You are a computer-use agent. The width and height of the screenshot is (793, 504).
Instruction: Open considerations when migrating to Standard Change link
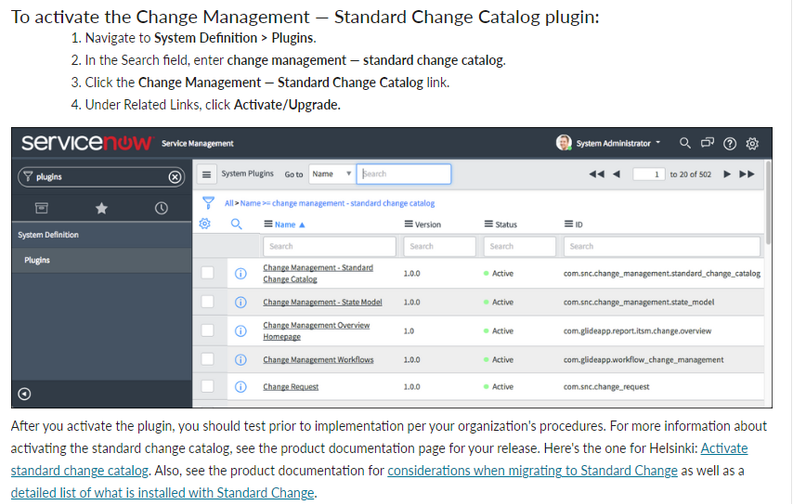tap(532, 471)
